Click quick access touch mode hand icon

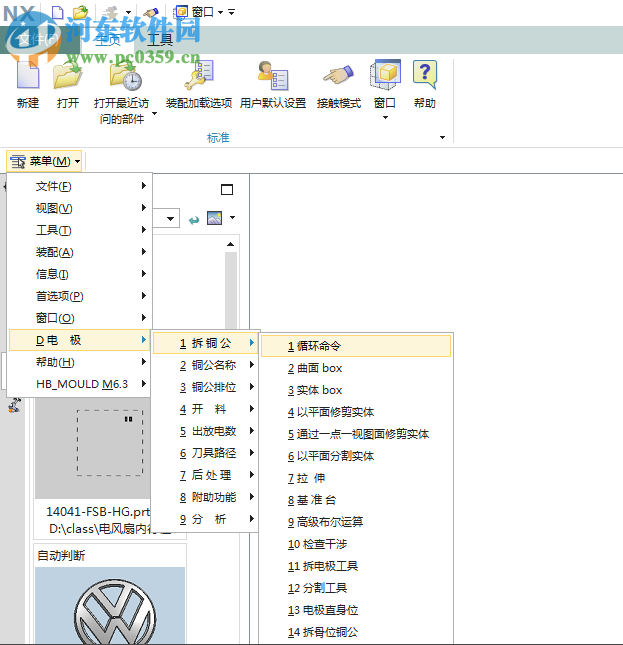point(151,12)
